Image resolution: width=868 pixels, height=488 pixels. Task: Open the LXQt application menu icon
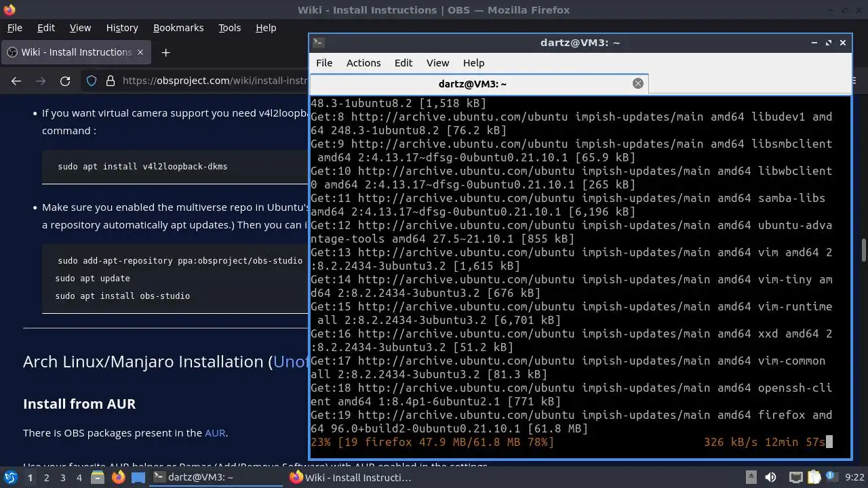click(10, 477)
